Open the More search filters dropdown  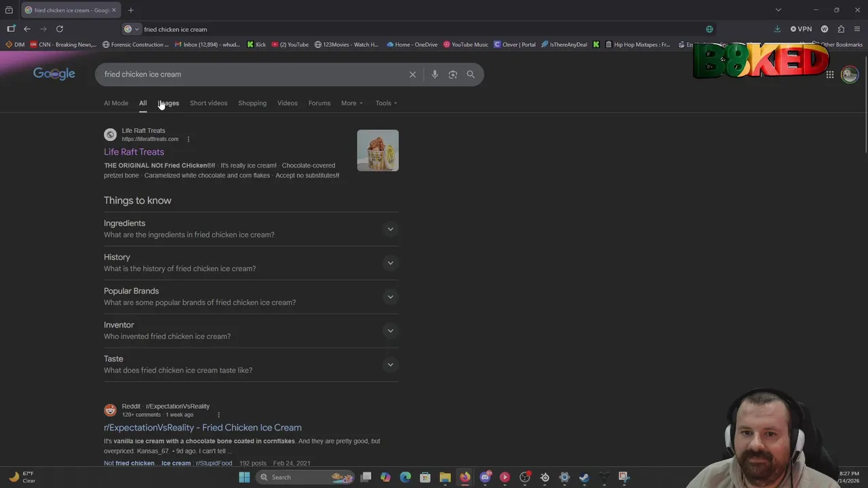coord(352,103)
